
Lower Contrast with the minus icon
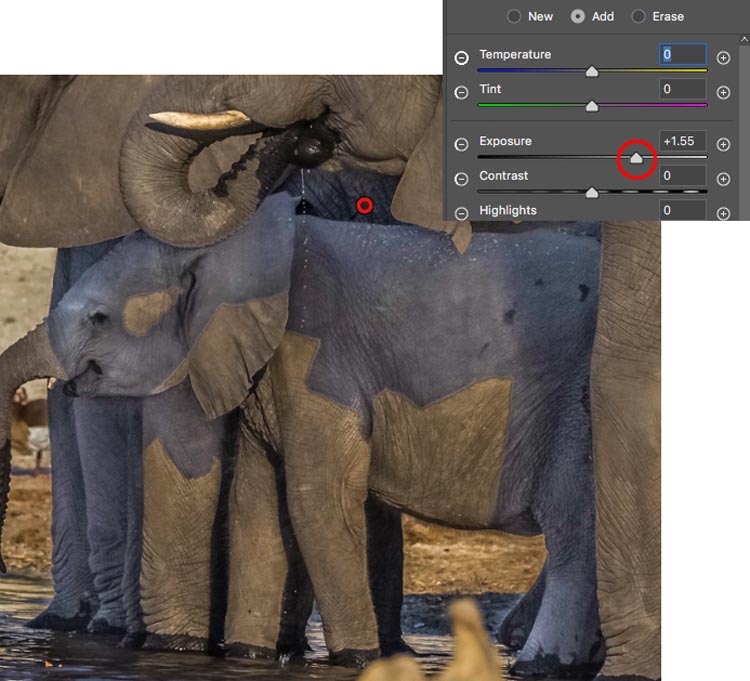(461, 179)
